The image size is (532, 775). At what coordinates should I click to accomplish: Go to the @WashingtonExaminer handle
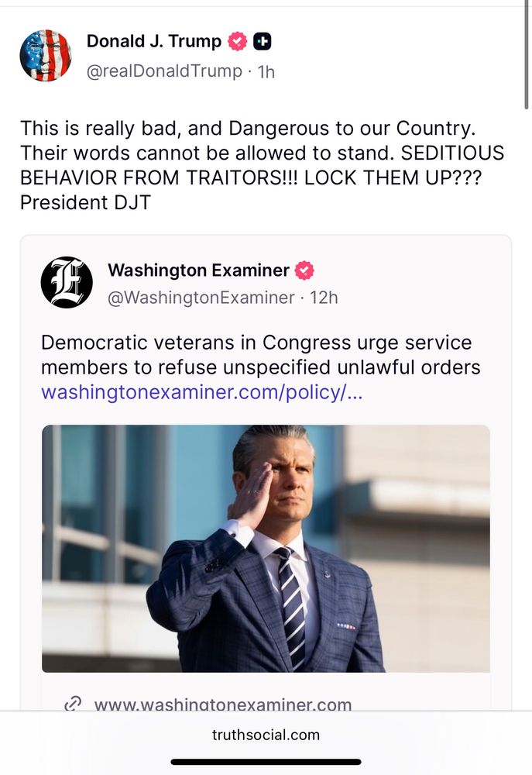pyautogui.click(x=201, y=298)
